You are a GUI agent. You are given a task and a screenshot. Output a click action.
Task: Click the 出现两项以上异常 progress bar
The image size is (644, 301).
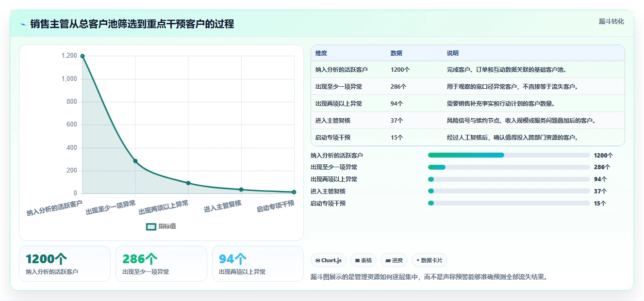(509, 179)
